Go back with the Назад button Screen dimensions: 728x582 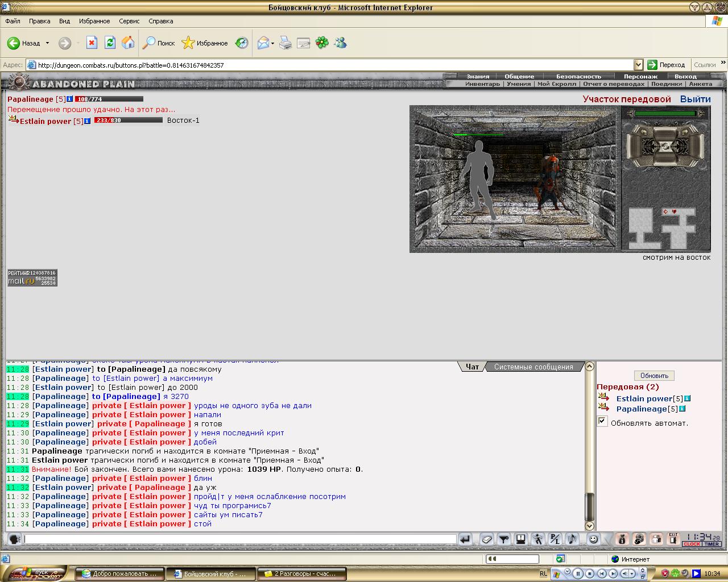tap(24, 43)
